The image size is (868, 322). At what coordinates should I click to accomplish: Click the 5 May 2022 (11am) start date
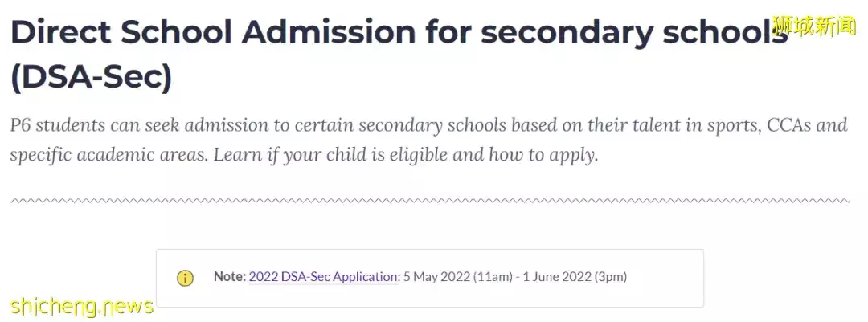457,277
